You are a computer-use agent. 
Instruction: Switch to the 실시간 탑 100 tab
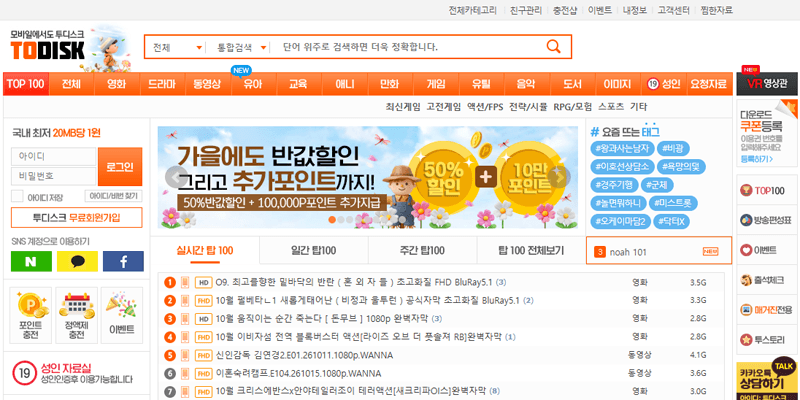pyautogui.click(x=205, y=251)
